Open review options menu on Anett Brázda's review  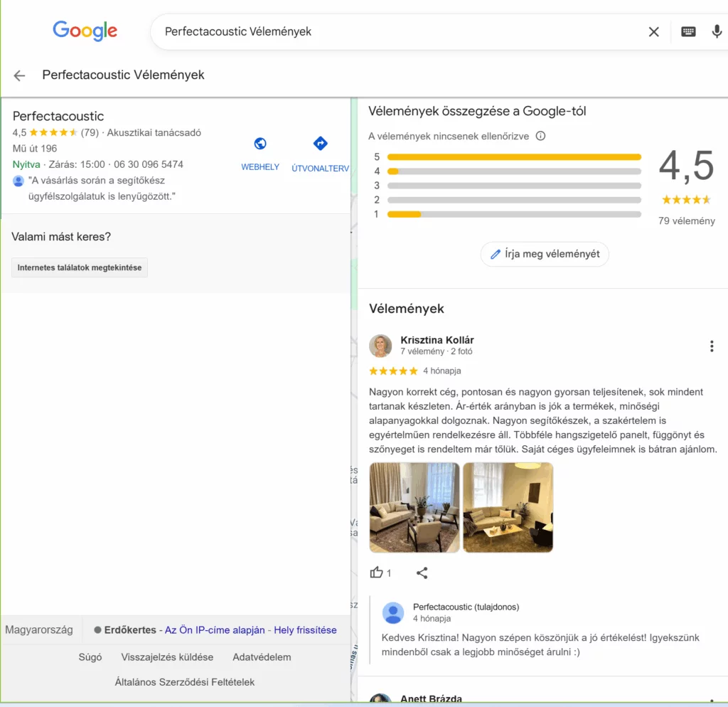pyautogui.click(x=712, y=701)
